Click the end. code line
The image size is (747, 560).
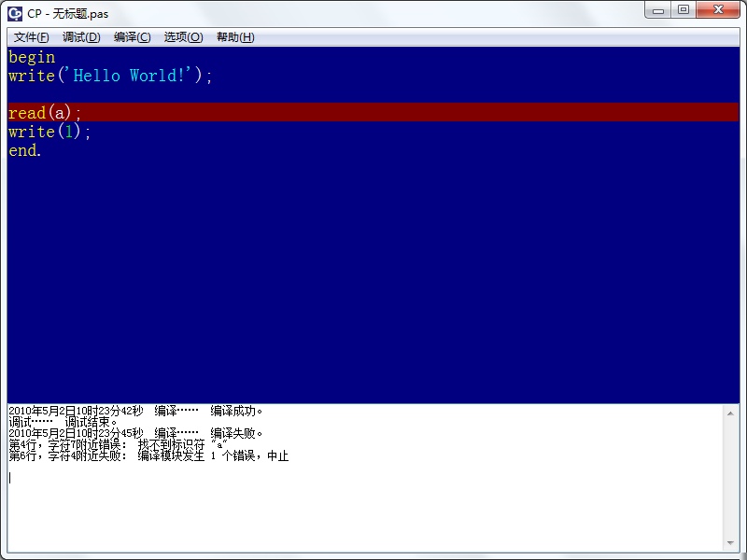25,150
